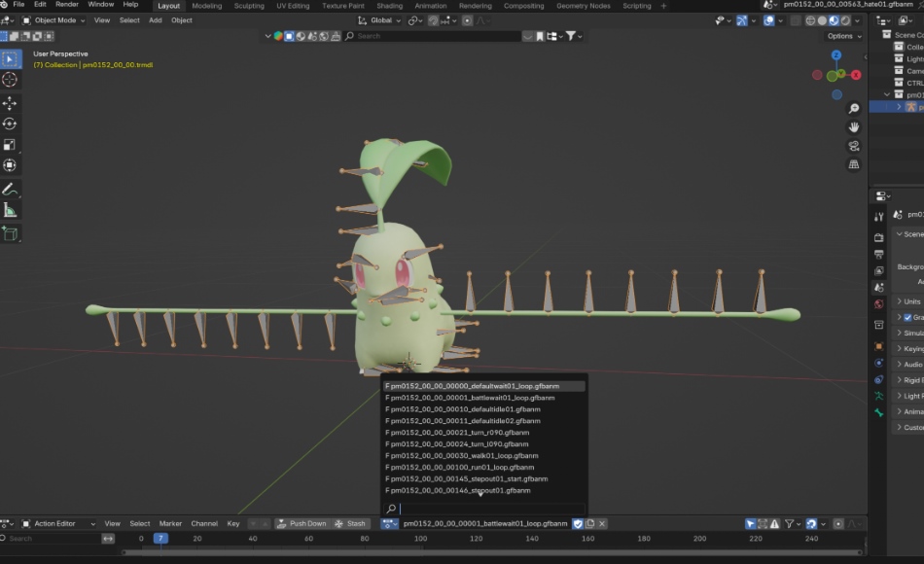
Task: Click the viewport zoom magnifier icon
Action: coord(853,109)
